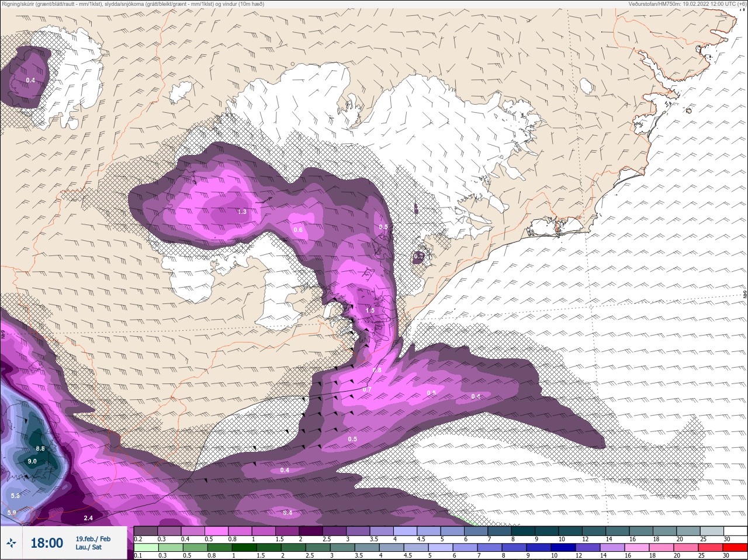
Task: Click the map title text 'Rigning/skúrir … og vindur'
Action: (x=133, y=4)
